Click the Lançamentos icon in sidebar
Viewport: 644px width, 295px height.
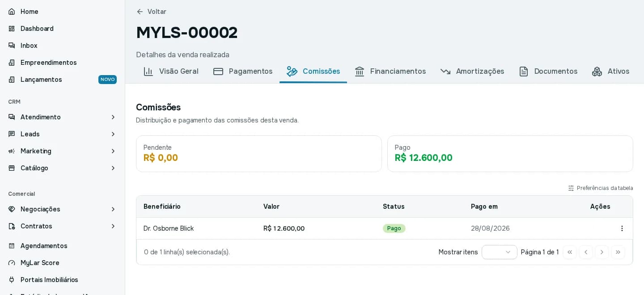(12, 80)
